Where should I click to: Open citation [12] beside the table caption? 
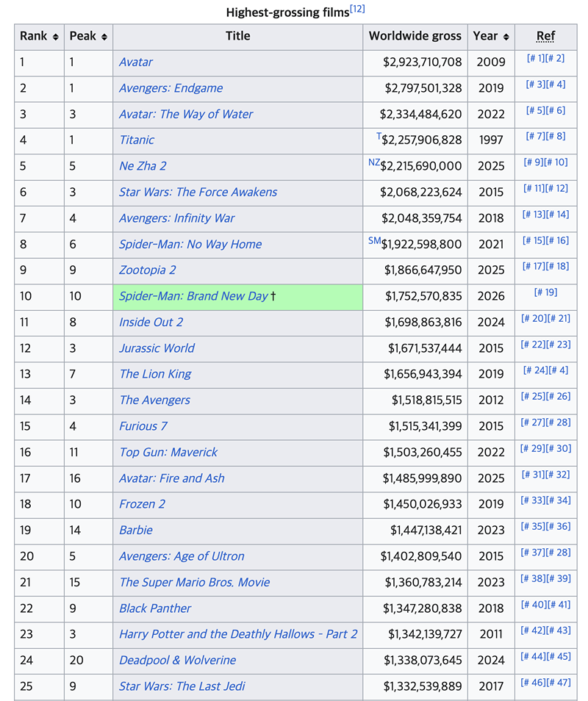pos(357,9)
